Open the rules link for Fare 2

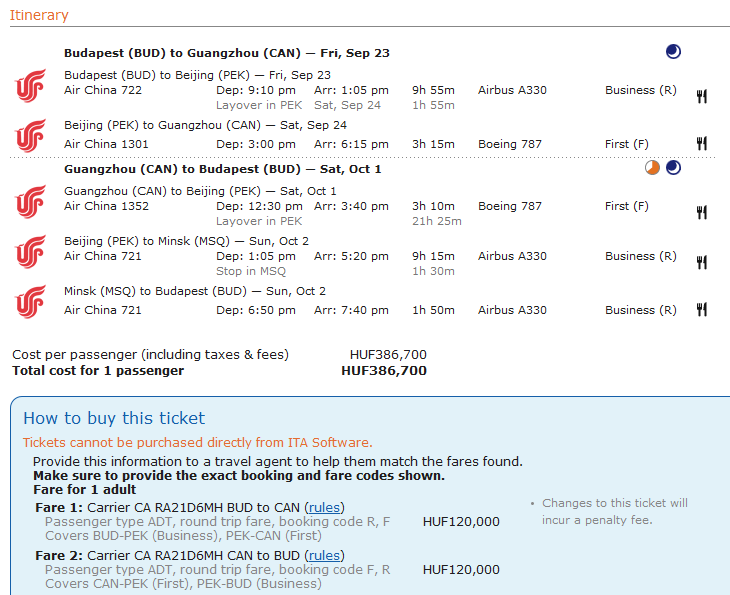coord(323,555)
